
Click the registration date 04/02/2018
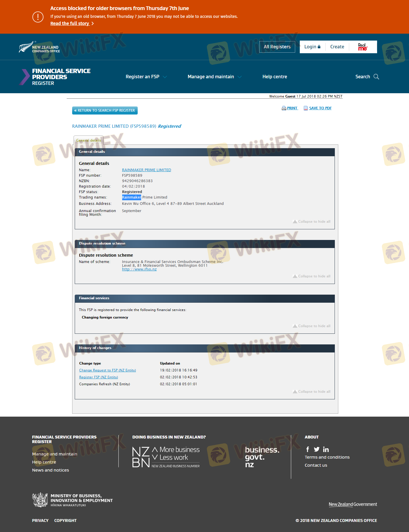coord(133,186)
